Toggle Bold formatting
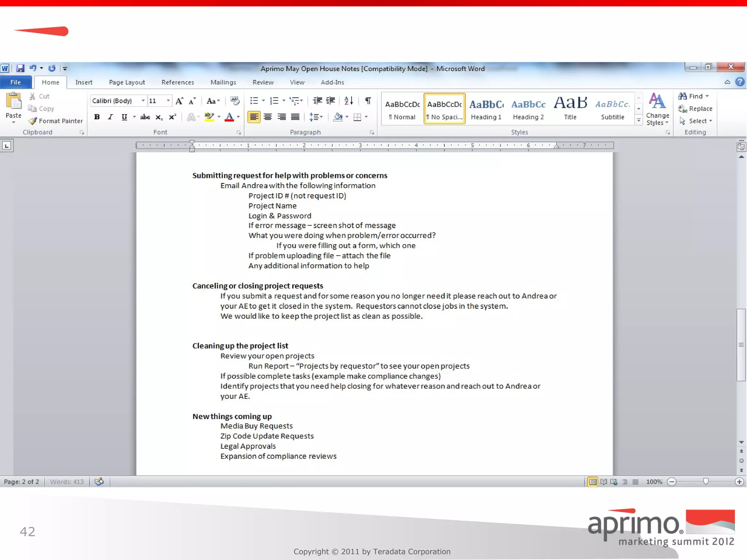Image resolution: width=747 pixels, height=560 pixels. 97,117
